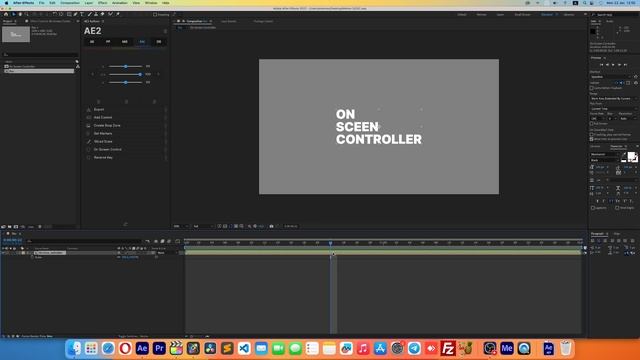Click the snapshot camera icon below viewer
This screenshot has height=360, width=640.
pos(271,226)
